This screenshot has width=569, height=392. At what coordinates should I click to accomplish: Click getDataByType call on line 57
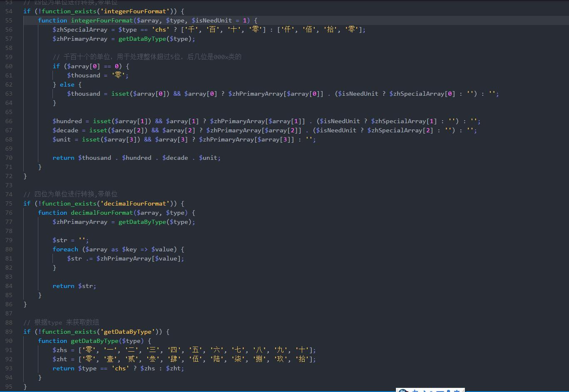(x=142, y=39)
